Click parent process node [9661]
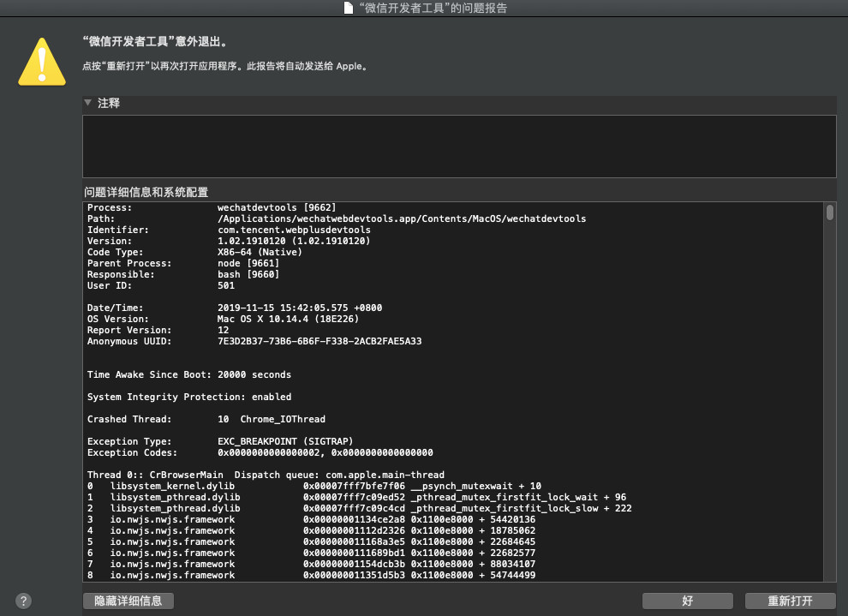Screen dimensions: 848x616 coord(248,263)
